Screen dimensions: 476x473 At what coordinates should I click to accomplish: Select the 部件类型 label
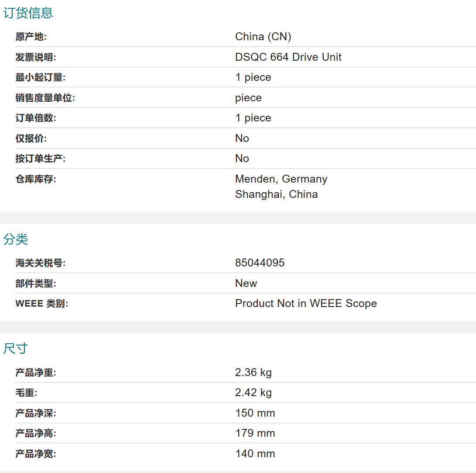(36, 283)
